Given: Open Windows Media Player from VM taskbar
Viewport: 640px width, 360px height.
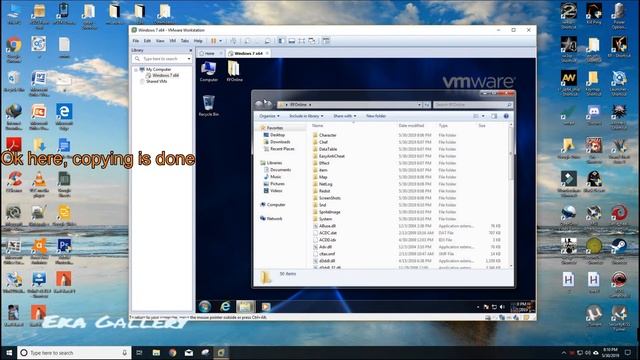Looking at the screenshot, I should [x=266, y=306].
